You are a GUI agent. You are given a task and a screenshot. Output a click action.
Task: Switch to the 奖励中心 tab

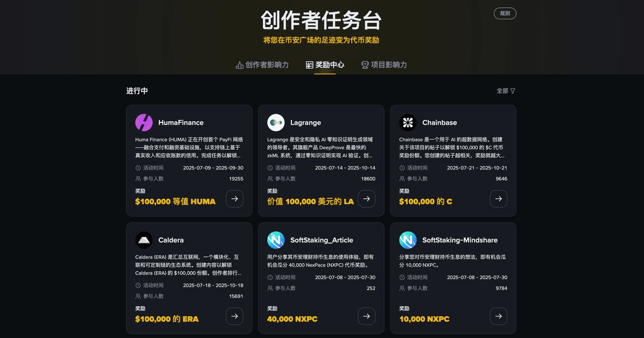(x=325, y=65)
